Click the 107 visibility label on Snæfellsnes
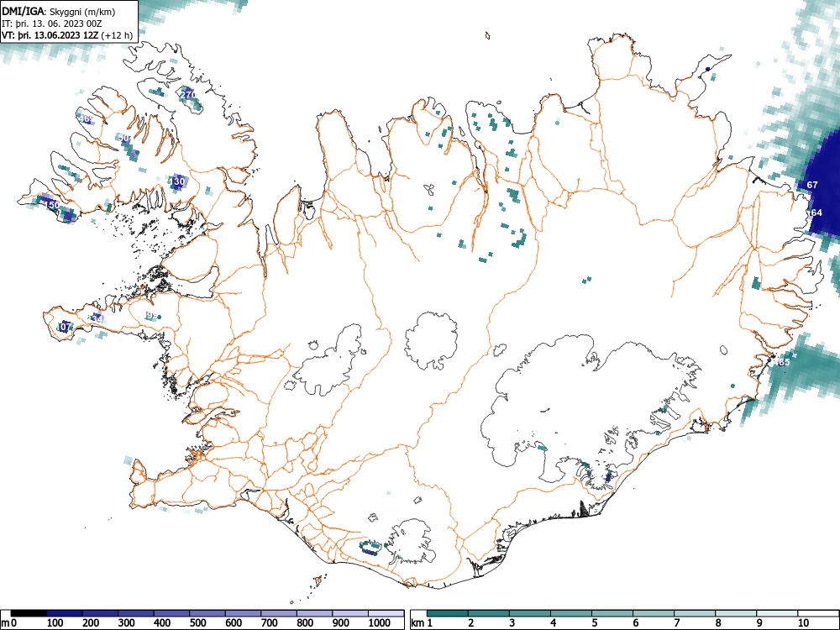840x630 pixels. pyautogui.click(x=65, y=326)
